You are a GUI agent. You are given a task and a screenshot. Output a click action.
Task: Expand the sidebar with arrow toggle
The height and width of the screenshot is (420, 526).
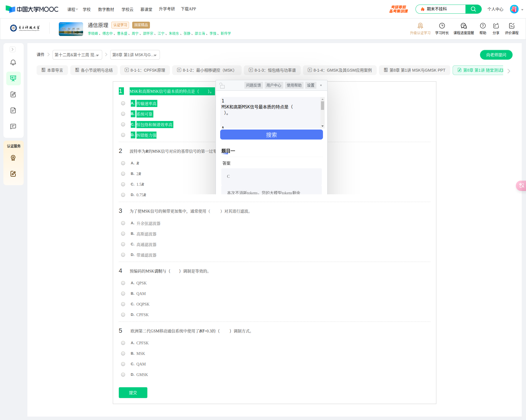point(13,49)
